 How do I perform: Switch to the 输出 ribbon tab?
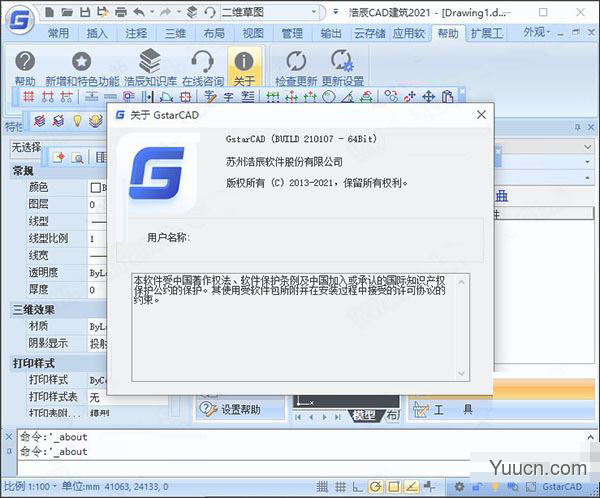pyautogui.click(x=331, y=34)
